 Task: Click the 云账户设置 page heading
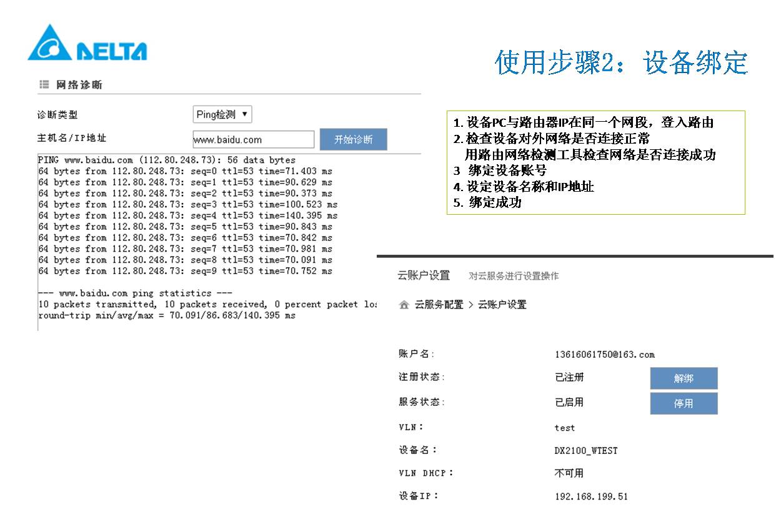tap(424, 276)
